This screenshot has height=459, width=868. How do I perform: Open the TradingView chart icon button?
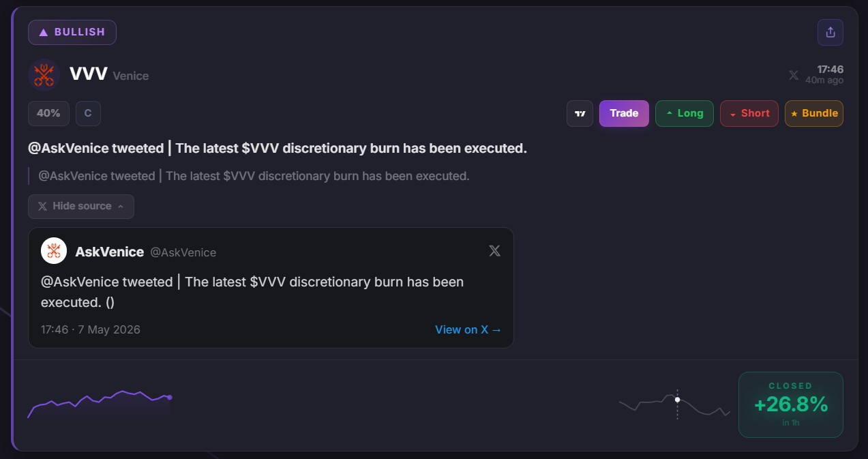tap(580, 114)
